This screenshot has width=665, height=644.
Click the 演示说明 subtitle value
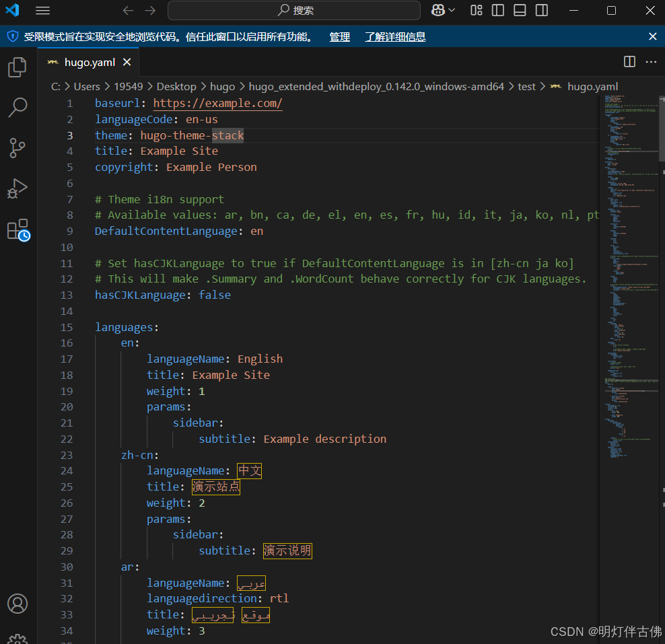[287, 550]
